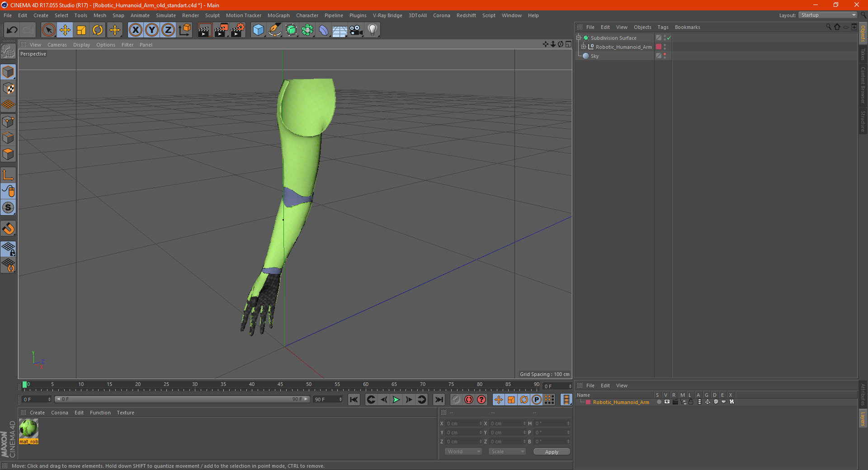868x470 pixels.
Task: Toggle the Snap S icon
Action: coord(8,207)
